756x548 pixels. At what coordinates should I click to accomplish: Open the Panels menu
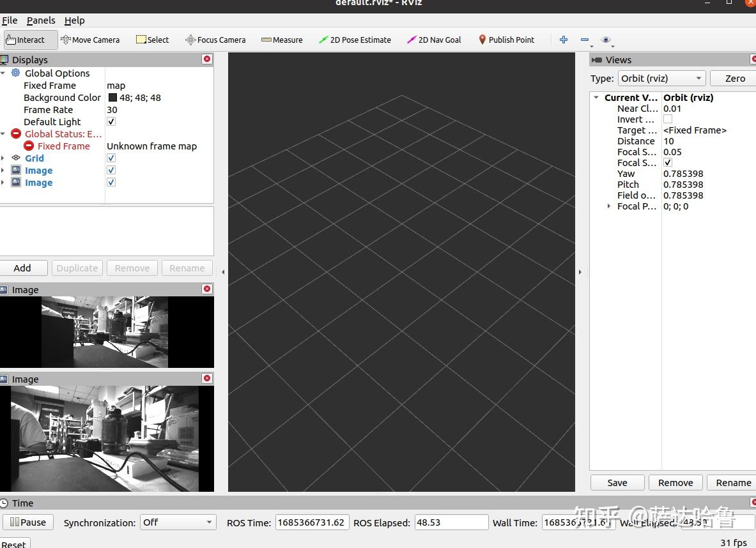pos(41,20)
